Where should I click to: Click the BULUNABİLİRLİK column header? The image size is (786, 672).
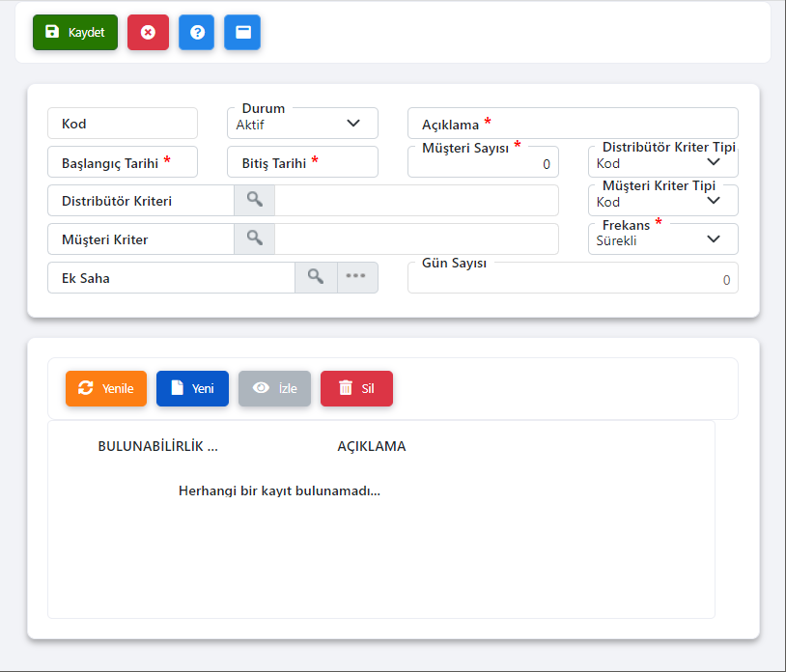[158, 446]
